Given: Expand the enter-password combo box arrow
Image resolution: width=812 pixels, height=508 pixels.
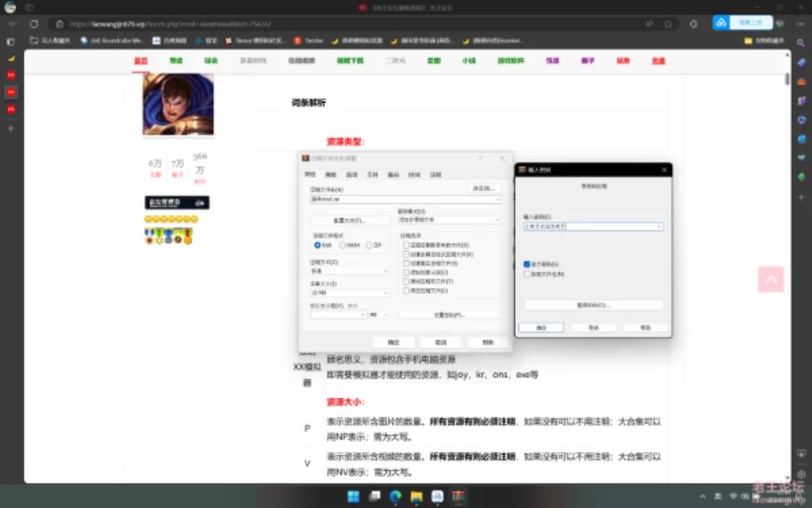Looking at the screenshot, I should (x=659, y=227).
